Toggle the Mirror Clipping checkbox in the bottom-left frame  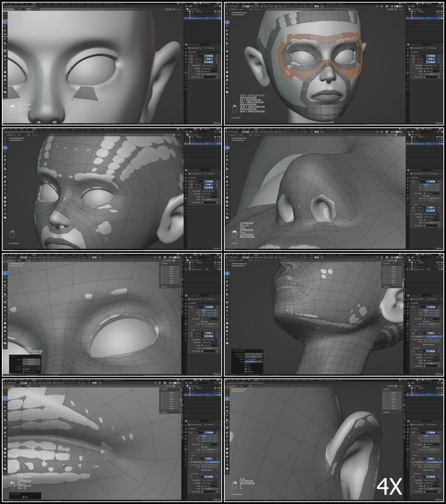202,447
